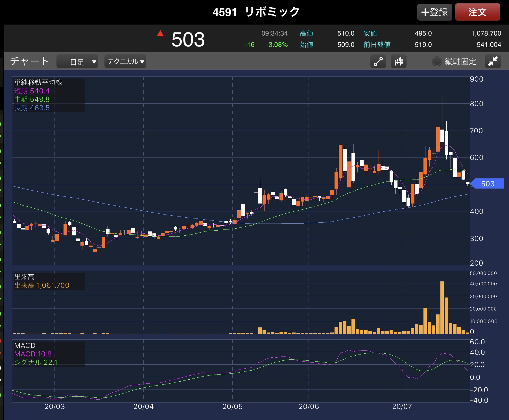Select the チャート section label
This screenshot has height=420, width=509.
point(30,61)
